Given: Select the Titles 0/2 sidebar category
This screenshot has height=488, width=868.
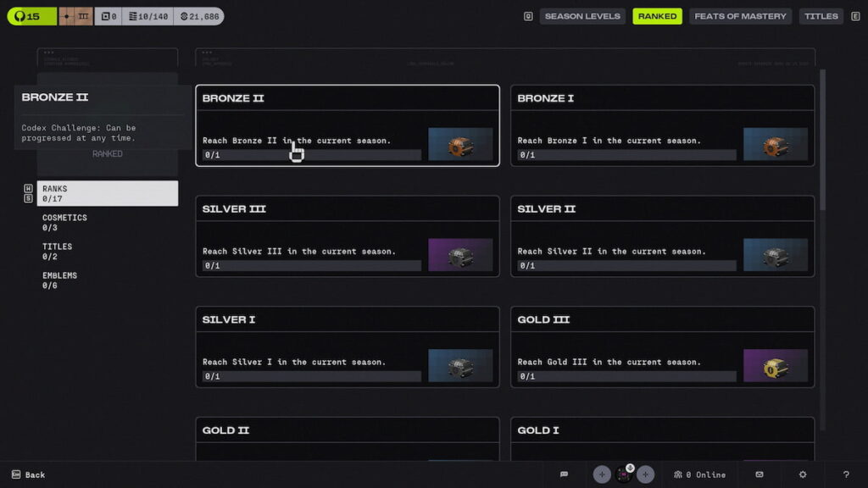Looking at the screenshot, I should pos(58,252).
